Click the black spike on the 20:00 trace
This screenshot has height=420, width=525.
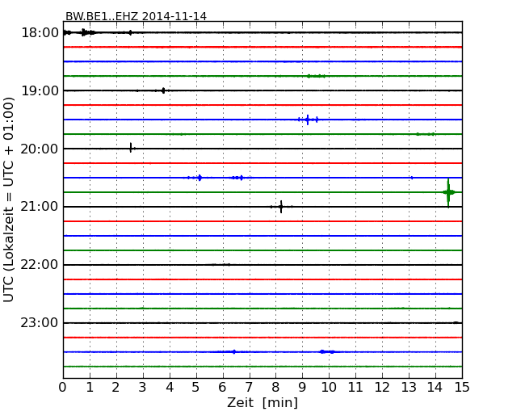coord(131,148)
